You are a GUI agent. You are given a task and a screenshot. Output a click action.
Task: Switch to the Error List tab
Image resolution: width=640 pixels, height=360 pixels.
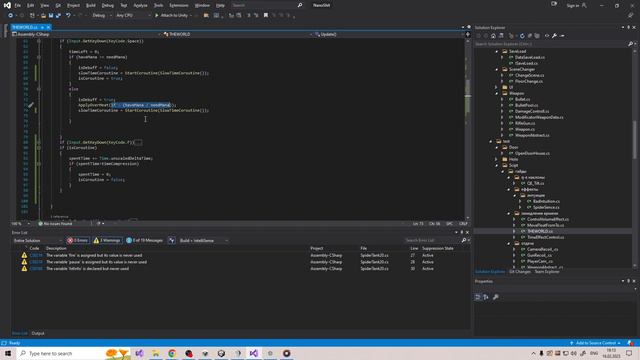coord(20,333)
